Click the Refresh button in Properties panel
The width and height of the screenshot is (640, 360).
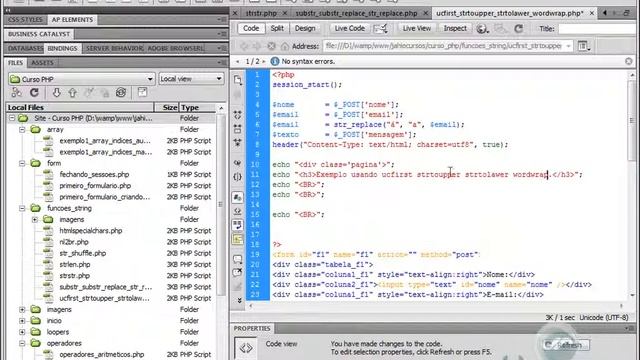pyautogui.click(x=565, y=345)
